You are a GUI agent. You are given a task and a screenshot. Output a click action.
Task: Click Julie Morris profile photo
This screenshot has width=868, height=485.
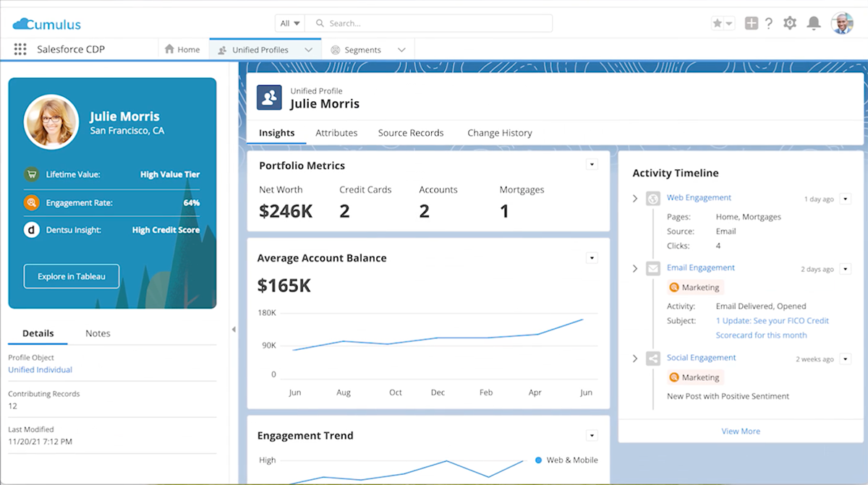51,121
